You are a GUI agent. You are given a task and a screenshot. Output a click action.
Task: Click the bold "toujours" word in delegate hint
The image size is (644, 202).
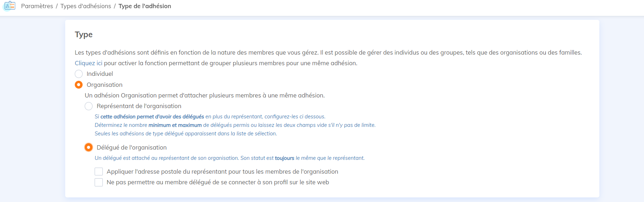point(285,158)
